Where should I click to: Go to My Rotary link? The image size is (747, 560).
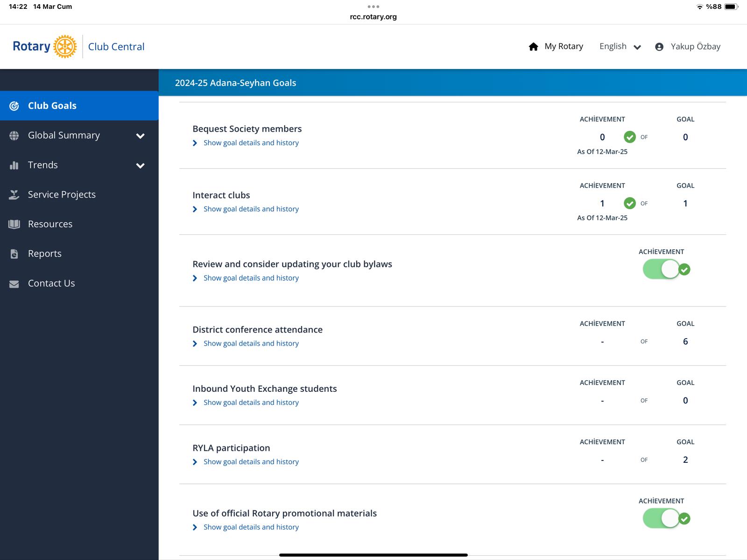pyautogui.click(x=564, y=46)
